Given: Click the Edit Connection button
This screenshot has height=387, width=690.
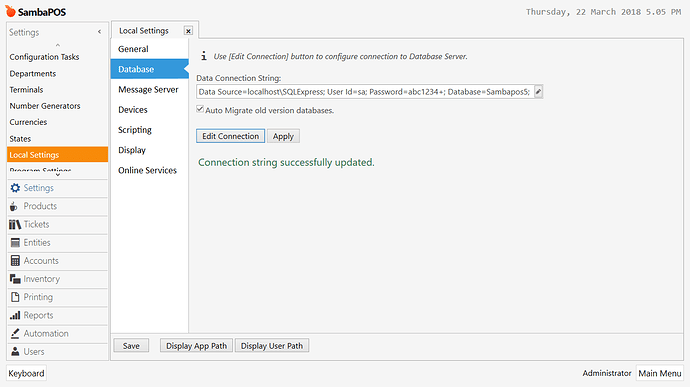Looking at the screenshot, I should tap(231, 136).
